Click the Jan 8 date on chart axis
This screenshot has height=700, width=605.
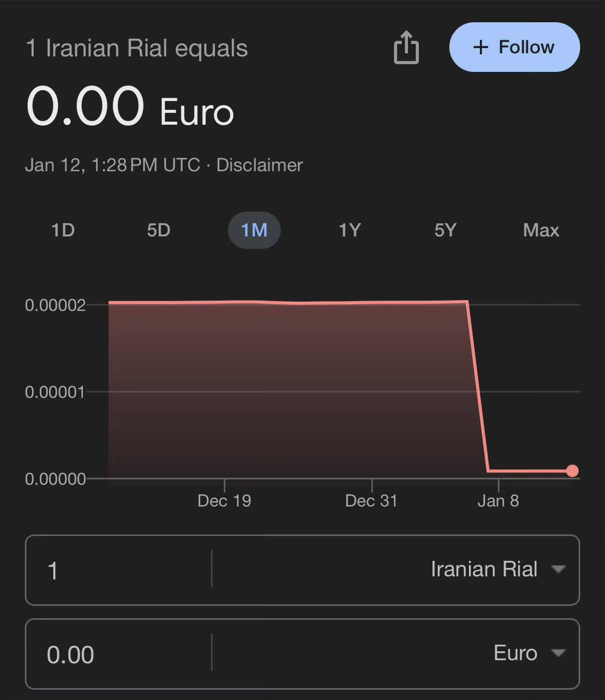coord(498,501)
